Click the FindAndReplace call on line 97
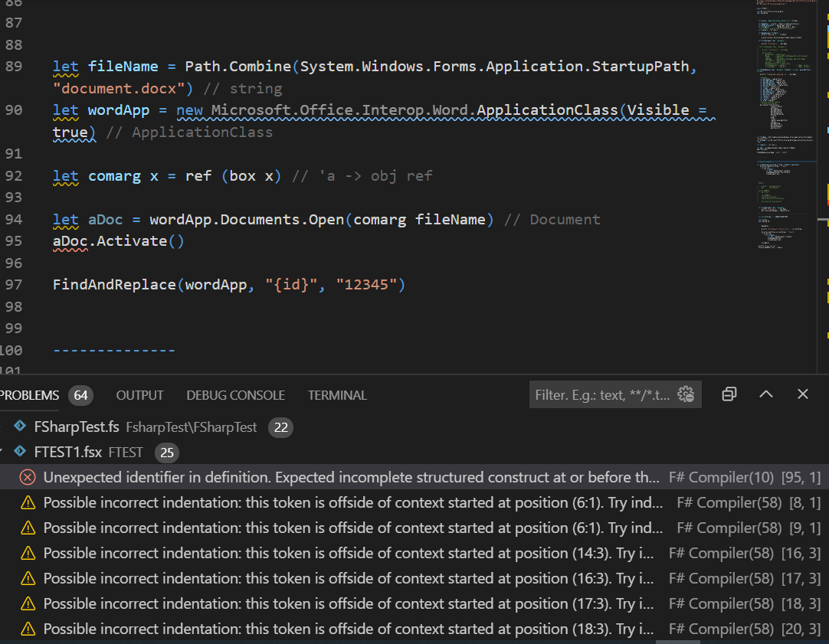Screen dimensions: 829x644 (113, 285)
